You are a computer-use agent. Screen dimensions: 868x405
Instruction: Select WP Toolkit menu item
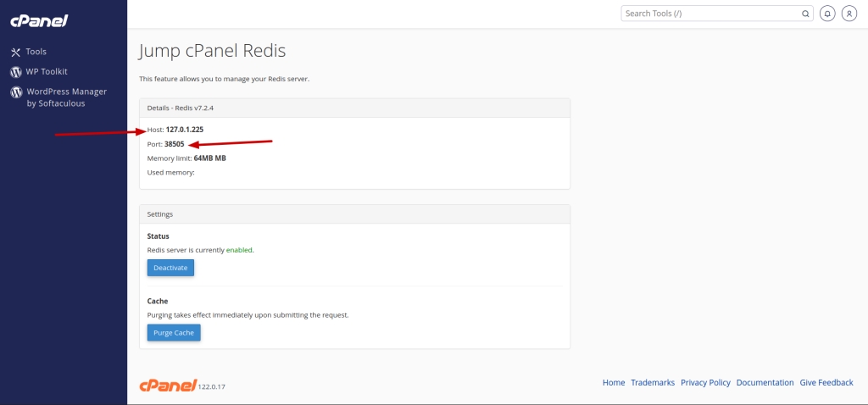(47, 71)
